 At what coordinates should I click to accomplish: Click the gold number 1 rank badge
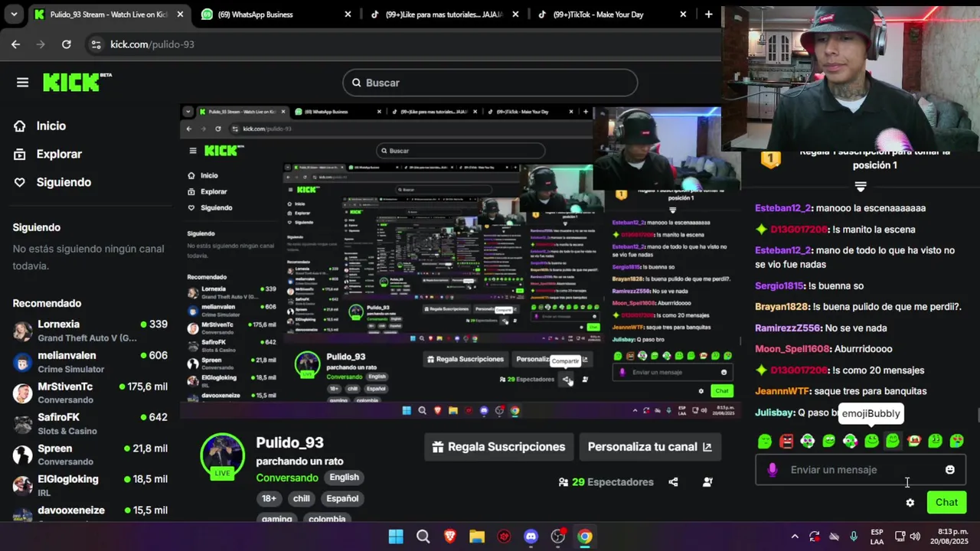coord(770,158)
